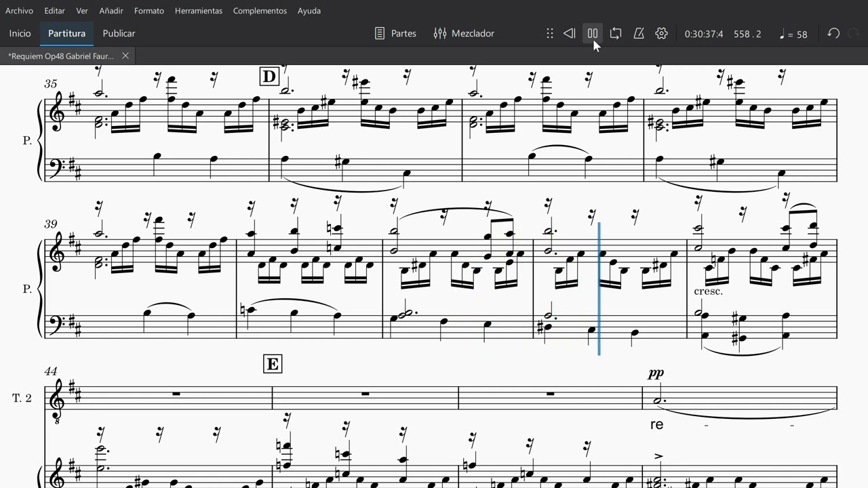Toggle loop playback
This screenshot has height=488, width=868.
[616, 33]
